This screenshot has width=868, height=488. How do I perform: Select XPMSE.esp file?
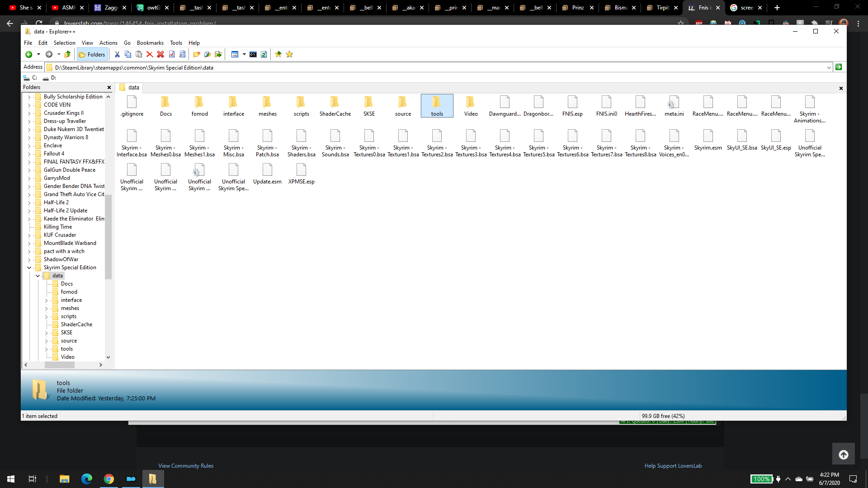(301, 174)
